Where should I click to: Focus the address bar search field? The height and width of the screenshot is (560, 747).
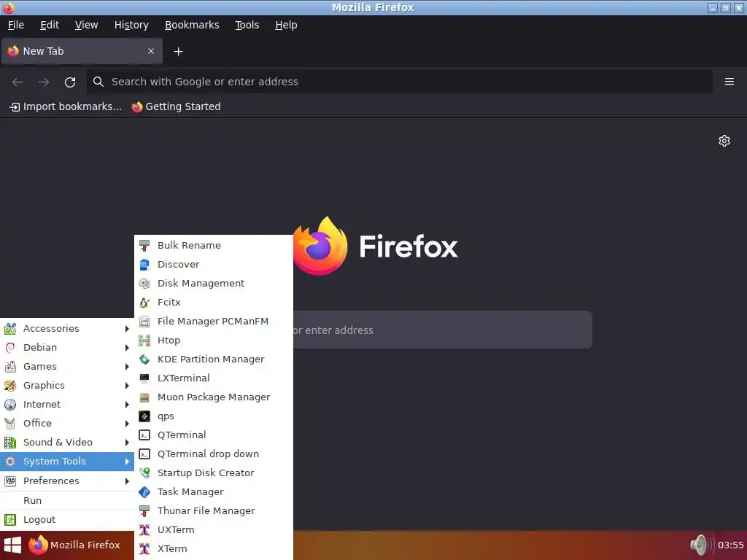(399, 82)
